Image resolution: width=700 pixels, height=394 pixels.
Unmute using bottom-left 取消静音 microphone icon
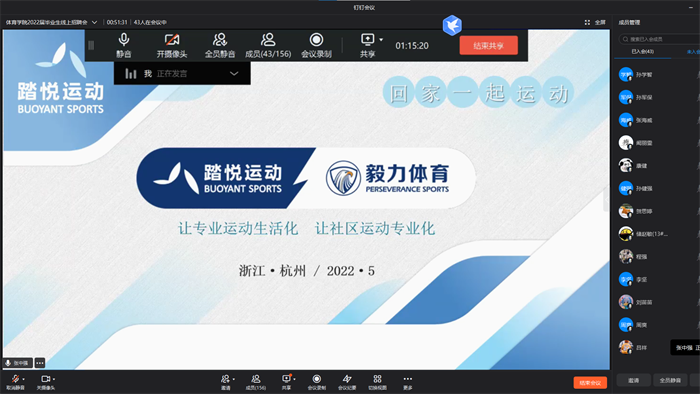coord(16,382)
